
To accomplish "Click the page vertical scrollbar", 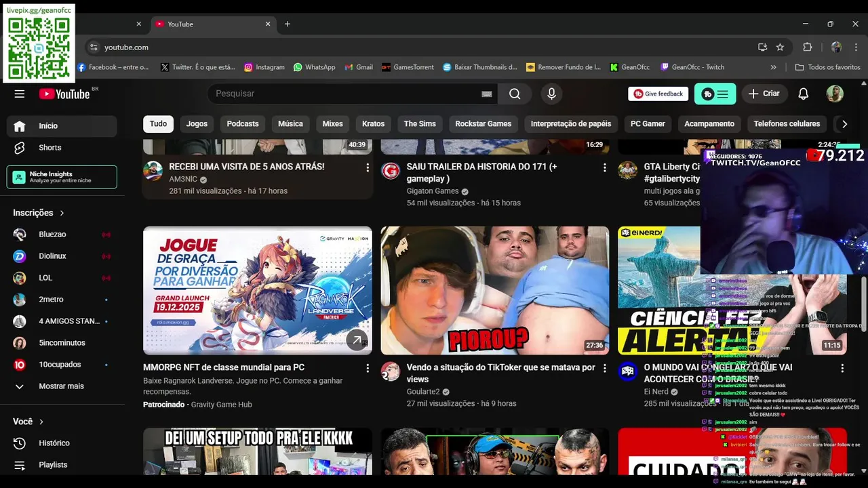I will coord(864,305).
